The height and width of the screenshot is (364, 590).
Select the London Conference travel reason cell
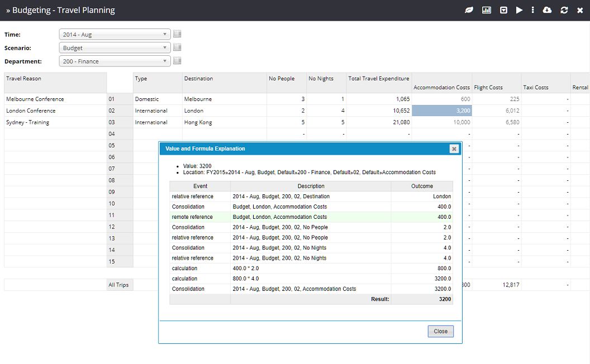click(55, 111)
